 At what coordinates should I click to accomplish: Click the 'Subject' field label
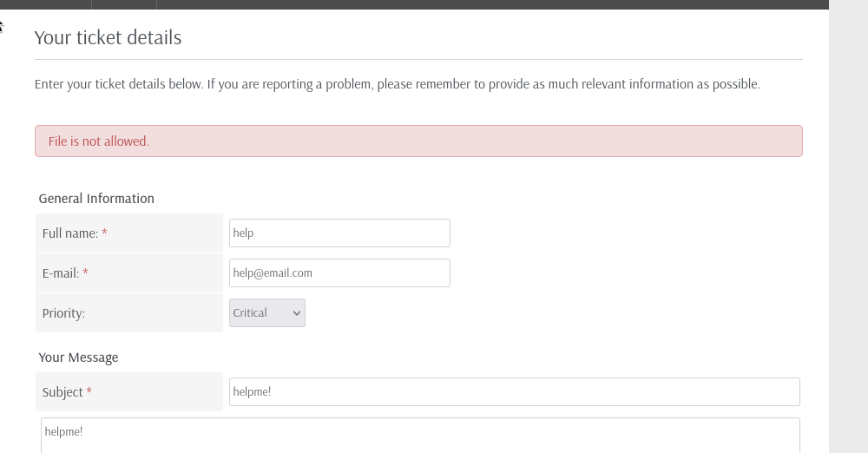coord(62,392)
